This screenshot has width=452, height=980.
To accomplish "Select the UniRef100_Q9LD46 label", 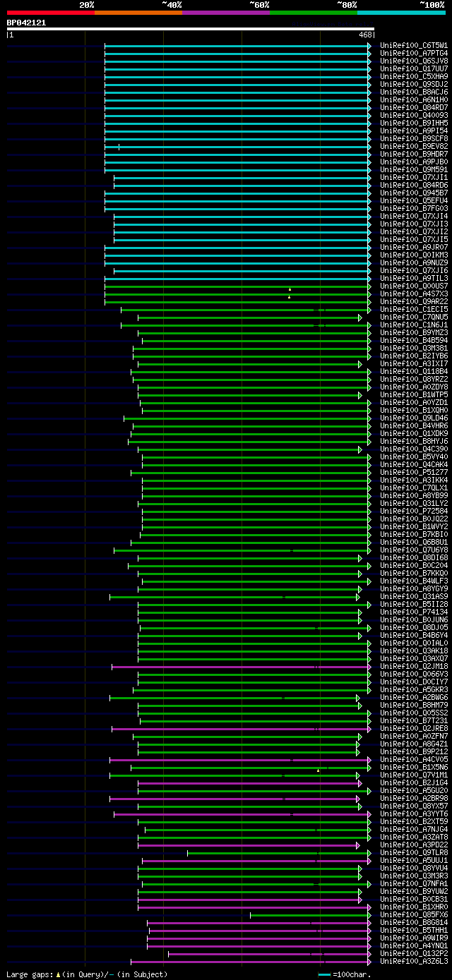I will coord(414,418).
